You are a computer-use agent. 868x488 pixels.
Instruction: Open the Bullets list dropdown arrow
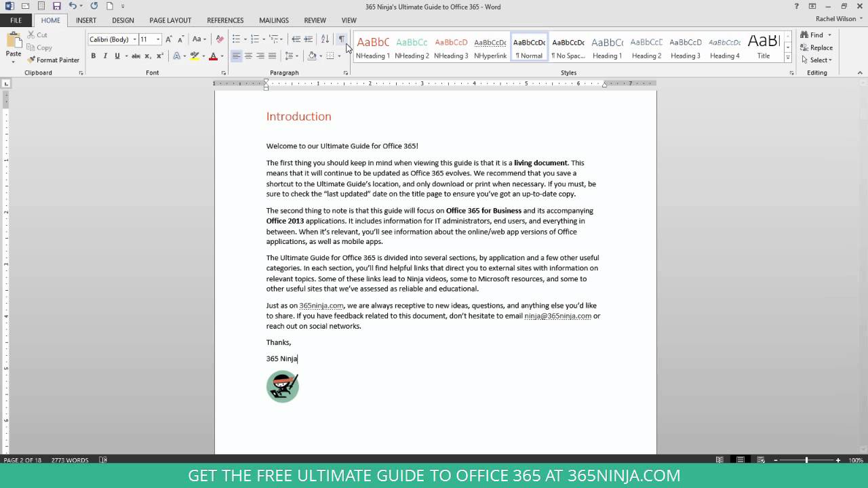[x=245, y=39]
